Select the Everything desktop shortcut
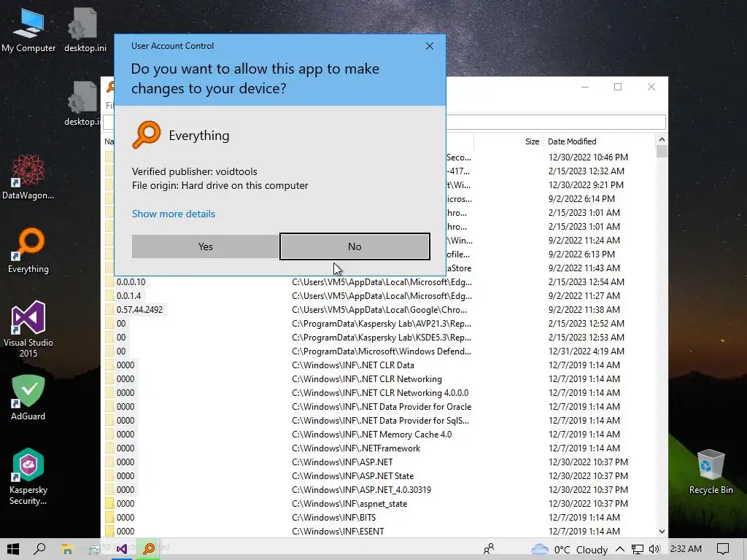This screenshot has width=747, height=560. point(28,251)
